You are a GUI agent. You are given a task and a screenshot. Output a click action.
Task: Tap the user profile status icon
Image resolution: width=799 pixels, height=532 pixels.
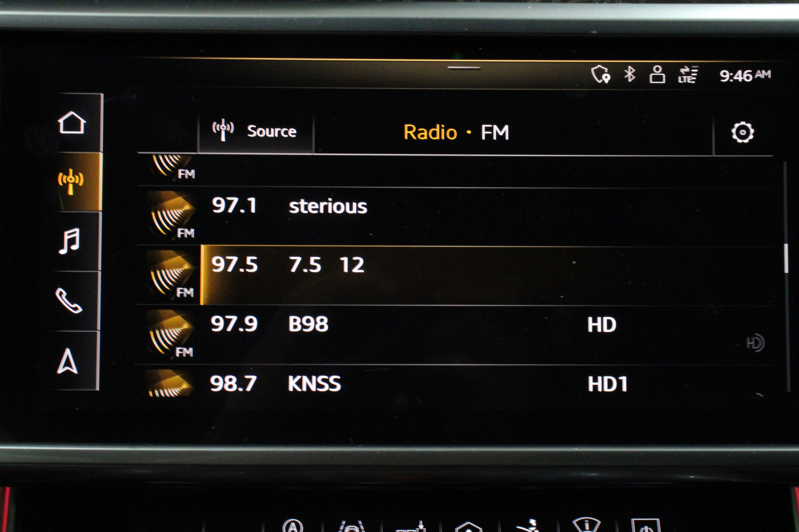coord(657,74)
